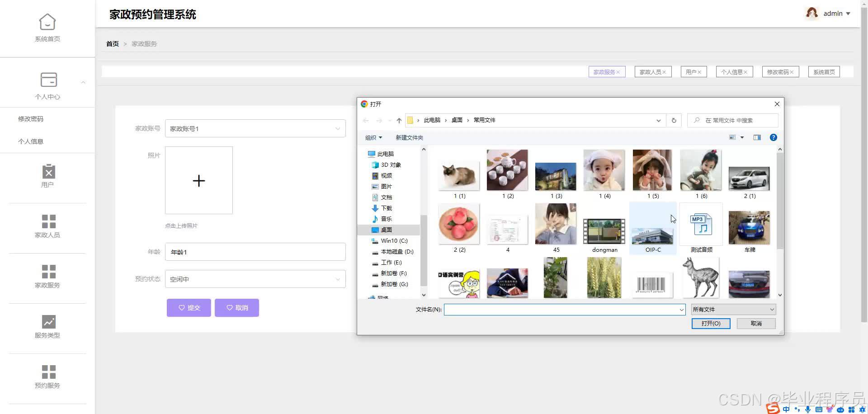Select the 测试音频 MP3 file
This screenshot has width=868, height=414.
point(701,228)
